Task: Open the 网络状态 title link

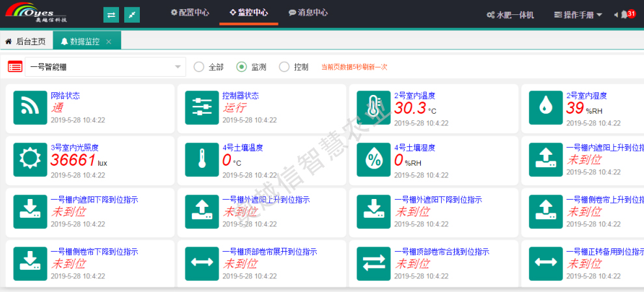Action: coord(65,96)
